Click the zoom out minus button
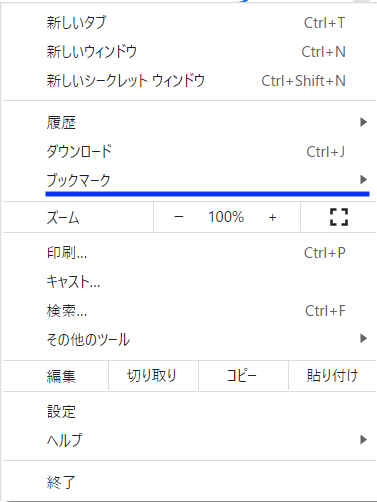This screenshot has width=377, height=502. click(179, 217)
